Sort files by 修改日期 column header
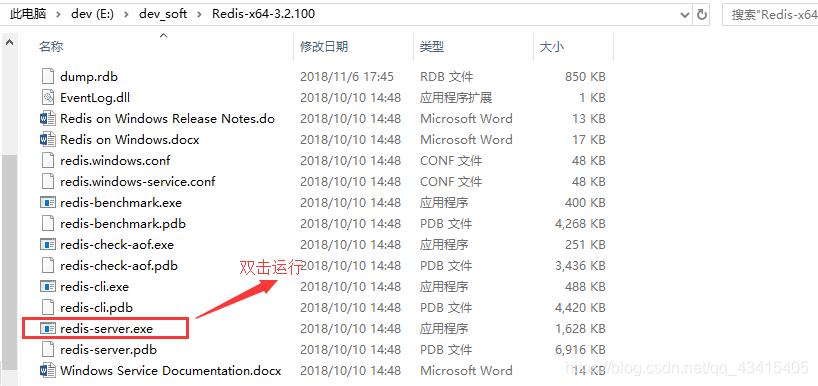The width and height of the screenshot is (818, 386). pos(324,47)
